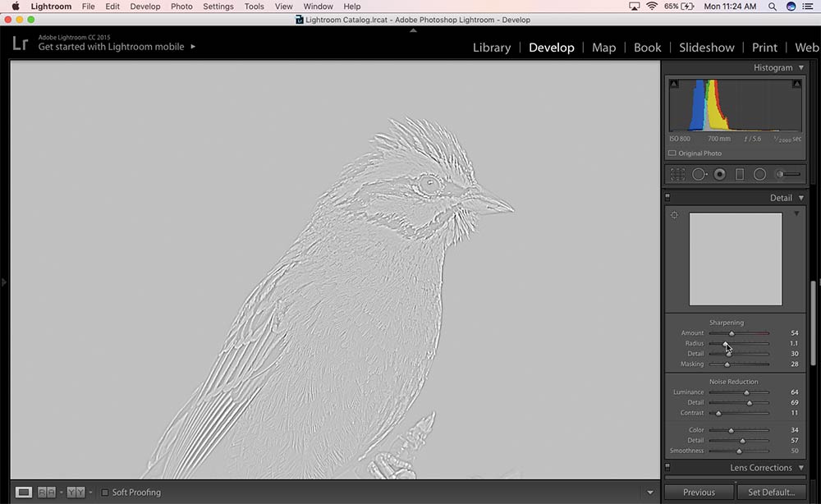
Task: Switch to the Library module
Action: [x=491, y=48]
